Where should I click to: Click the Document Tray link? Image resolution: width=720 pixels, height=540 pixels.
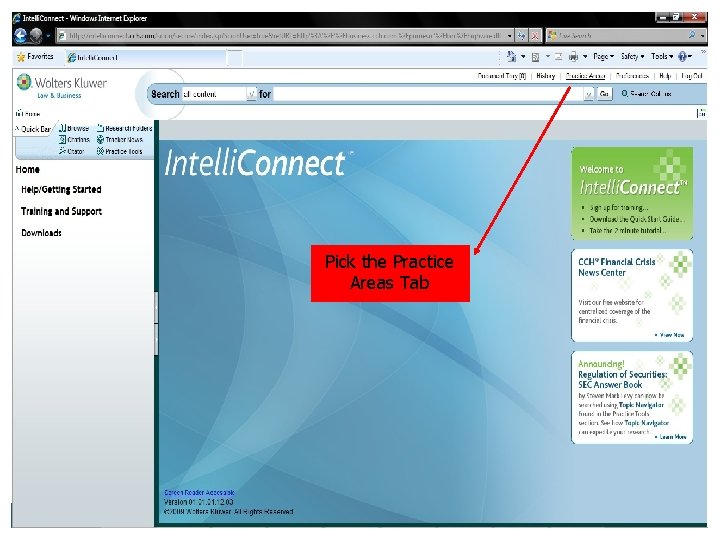pos(501,76)
